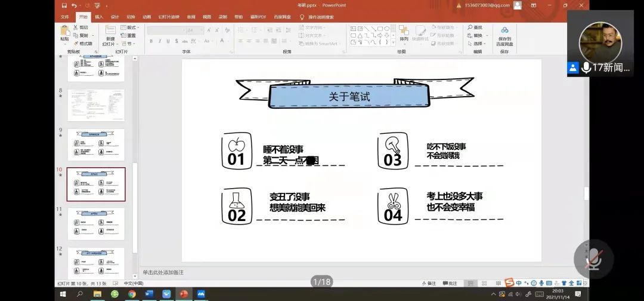Click the 1536073003@qq.com account name
This screenshot has width=644, height=301.
tap(487, 5)
